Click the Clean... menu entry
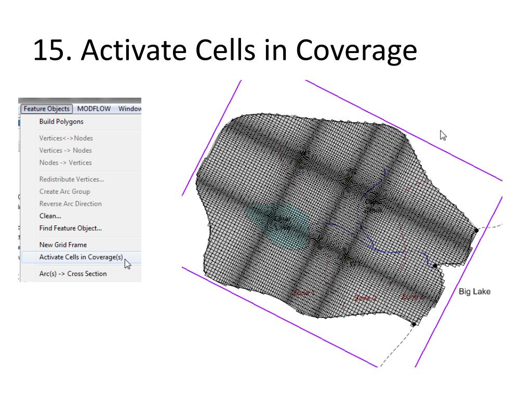 click(x=50, y=216)
